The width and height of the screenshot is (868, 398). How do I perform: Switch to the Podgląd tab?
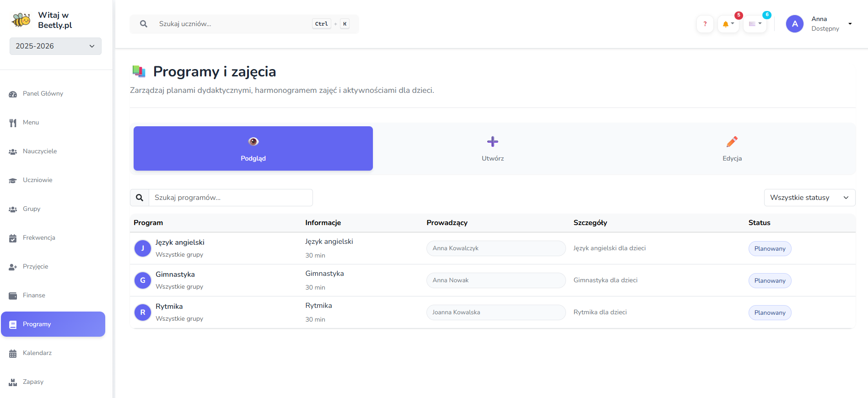253,149
